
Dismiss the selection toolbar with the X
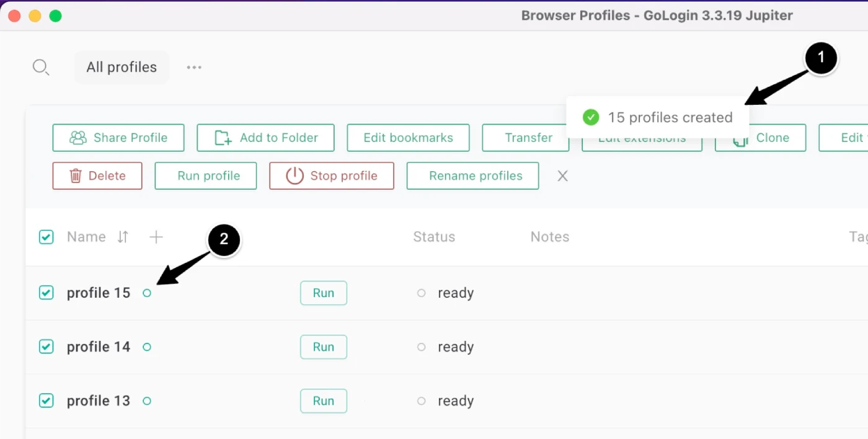(x=562, y=175)
